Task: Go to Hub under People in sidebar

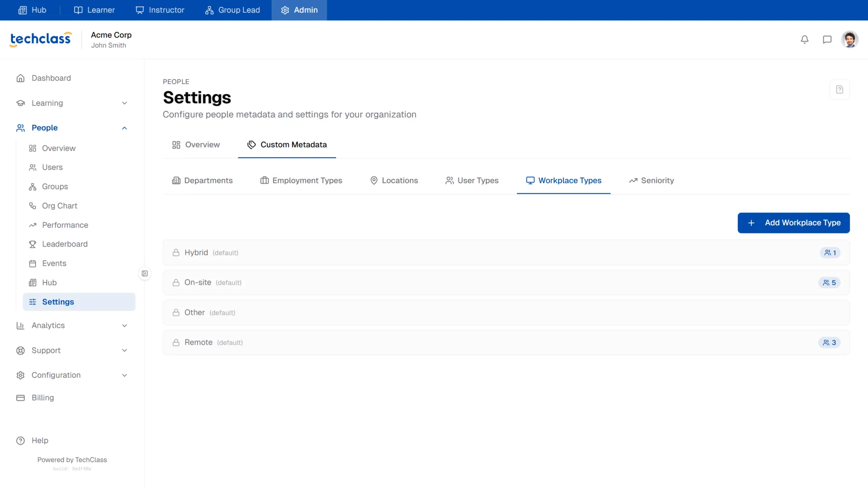Action: 79,282
